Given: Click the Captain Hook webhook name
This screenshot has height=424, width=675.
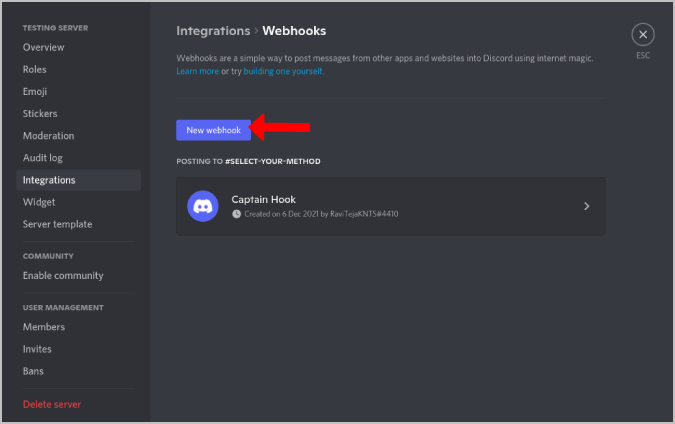Looking at the screenshot, I should (263, 200).
